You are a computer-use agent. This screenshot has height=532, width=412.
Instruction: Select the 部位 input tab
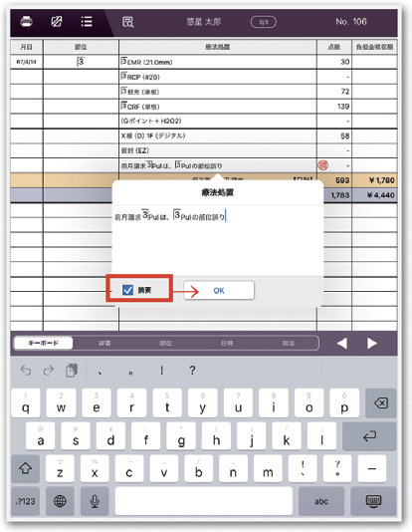click(x=165, y=343)
